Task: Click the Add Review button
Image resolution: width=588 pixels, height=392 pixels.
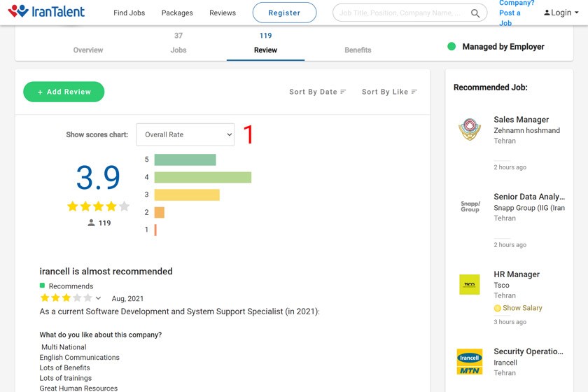Action: point(64,92)
